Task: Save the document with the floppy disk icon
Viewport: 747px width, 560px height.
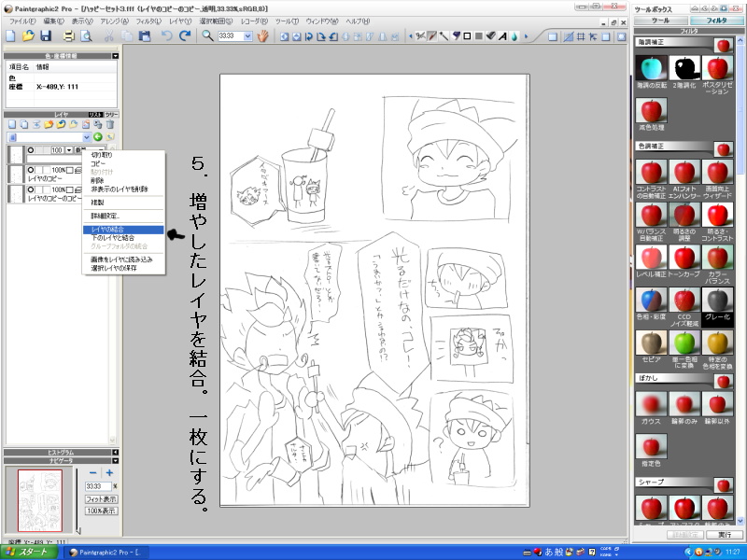Action: [46, 35]
